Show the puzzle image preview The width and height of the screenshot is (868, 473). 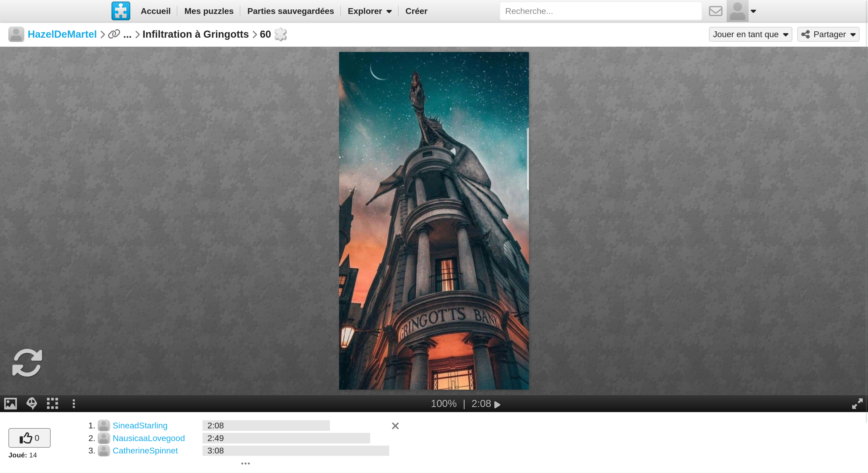(x=11, y=403)
